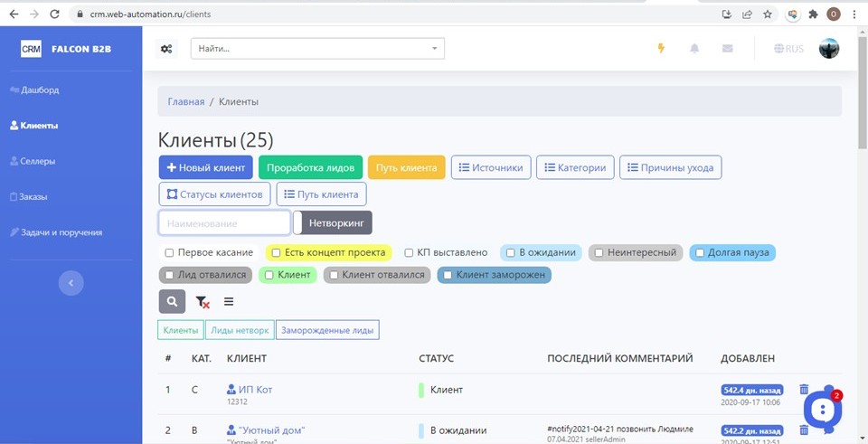Clear filters with the funnel icon
868x444 pixels.
[x=203, y=302]
